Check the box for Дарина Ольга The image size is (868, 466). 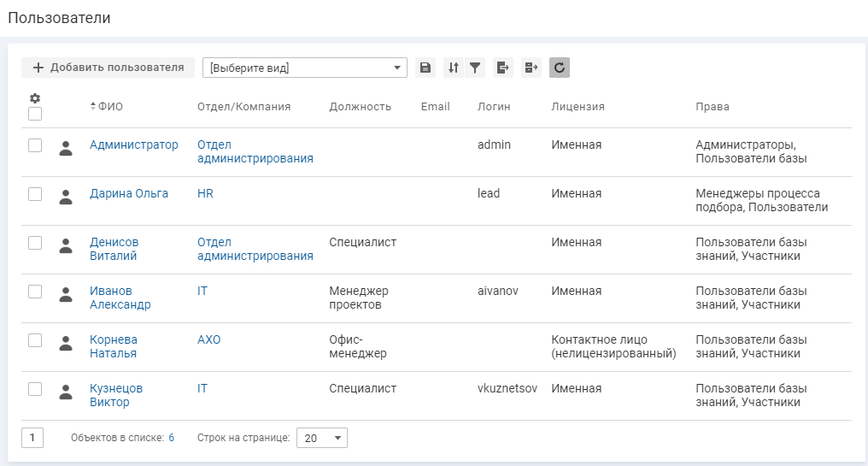click(x=35, y=194)
